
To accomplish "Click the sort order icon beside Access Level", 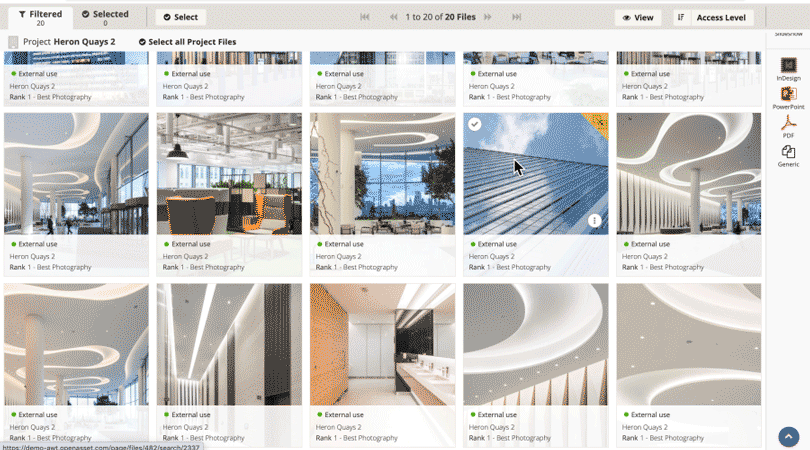I will 681,18.
